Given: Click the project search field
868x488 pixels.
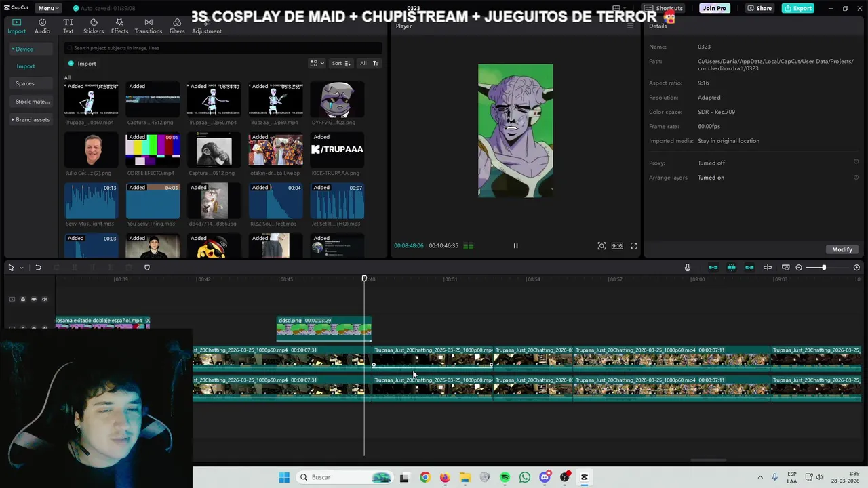Looking at the screenshot, I should pos(223,48).
